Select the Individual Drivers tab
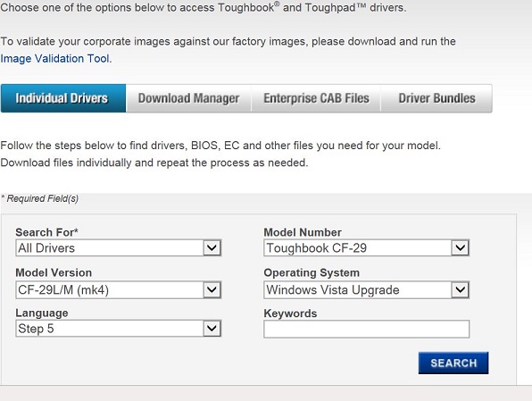The height and width of the screenshot is (401, 532). click(63, 98)
